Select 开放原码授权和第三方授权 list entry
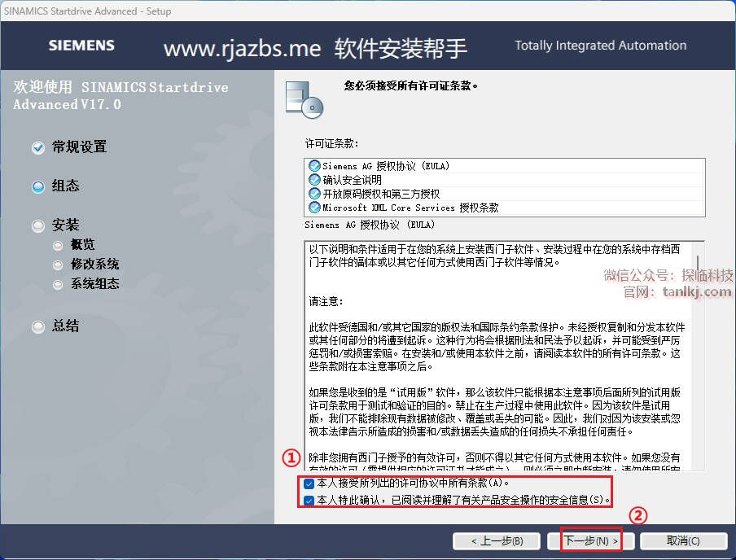 (505, 194)
